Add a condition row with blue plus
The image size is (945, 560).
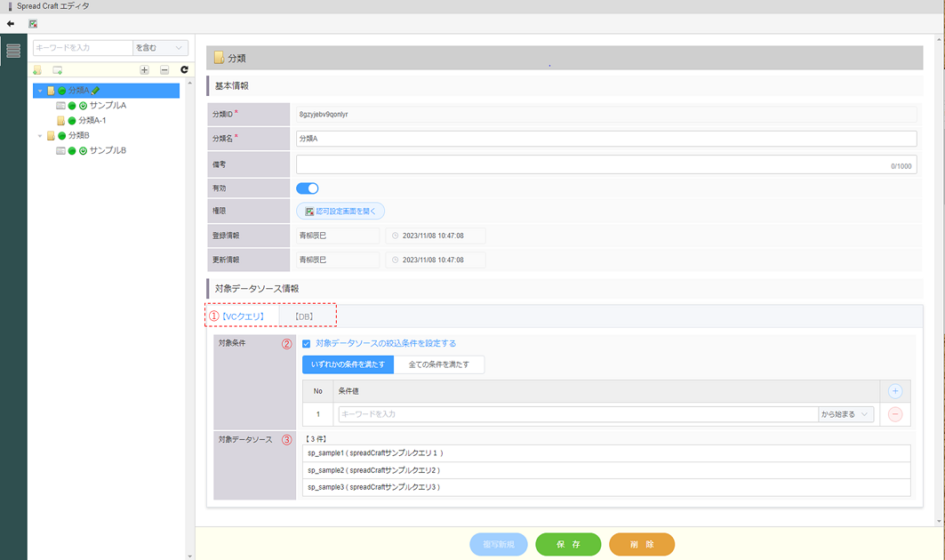[x=895, y=391]
